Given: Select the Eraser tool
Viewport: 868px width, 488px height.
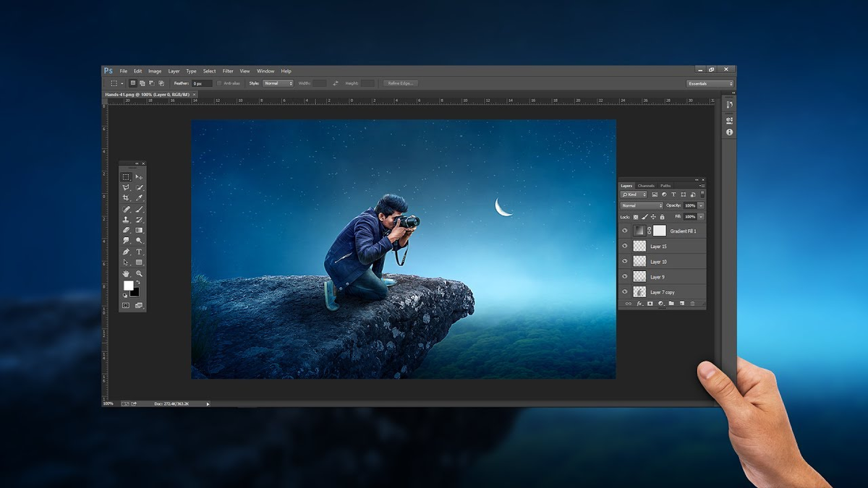Looking at the screenshot, I should click(126, 230).
